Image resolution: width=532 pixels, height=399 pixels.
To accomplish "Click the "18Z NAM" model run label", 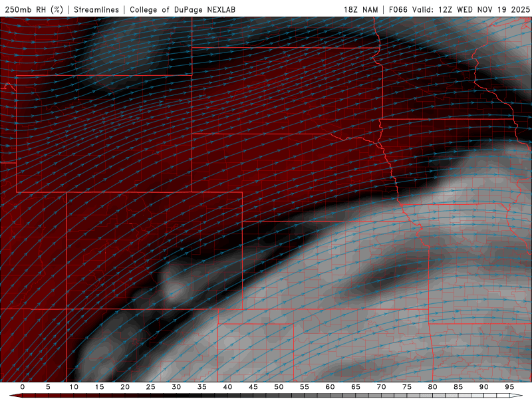I will 361,9.
